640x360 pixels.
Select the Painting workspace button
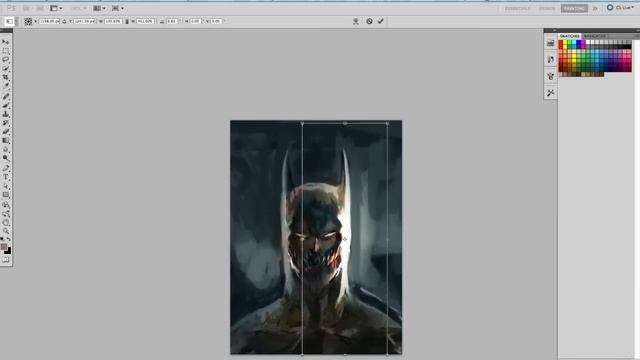coord(574,8)
